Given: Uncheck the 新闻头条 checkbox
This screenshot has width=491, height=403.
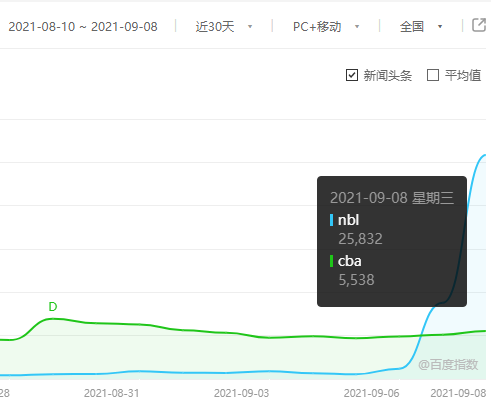Looking at the screenshot, I should (352, 75).
